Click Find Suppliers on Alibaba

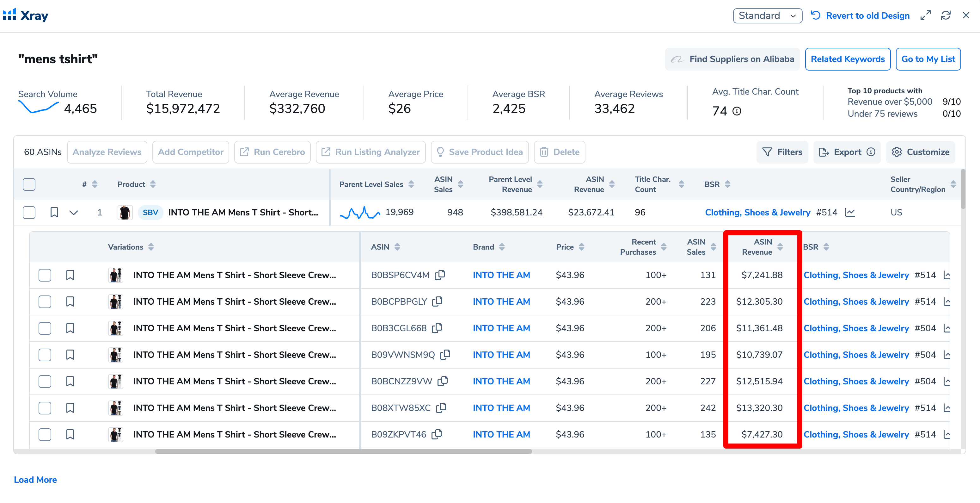tap(732, 59)
